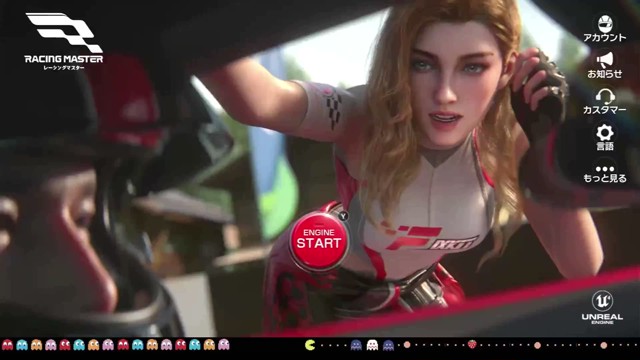Select the leftmost red ghost in the row
640x360 pixels.
pos(7,345)
